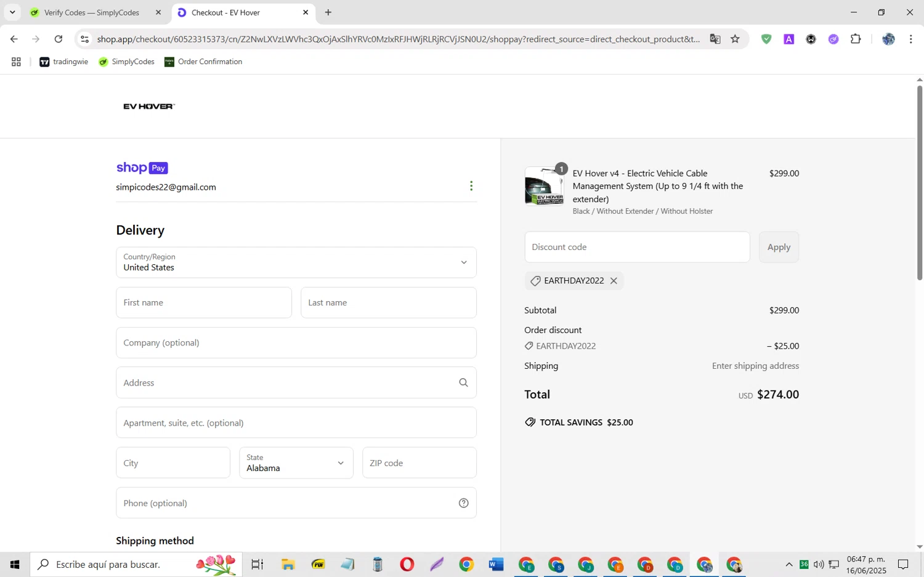Click the Apply discount button

(x=779, y=247)
